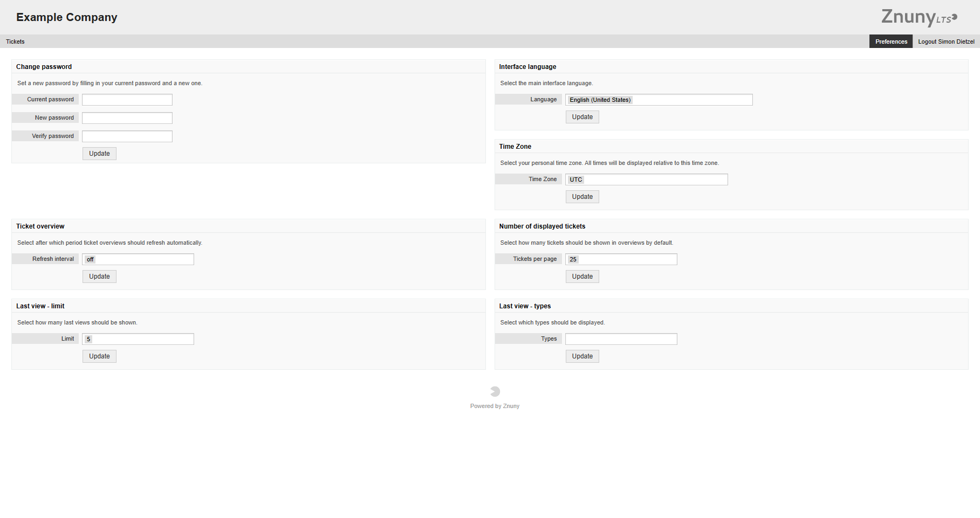
Task: Click the Current password input field
Action: [127, 99]
